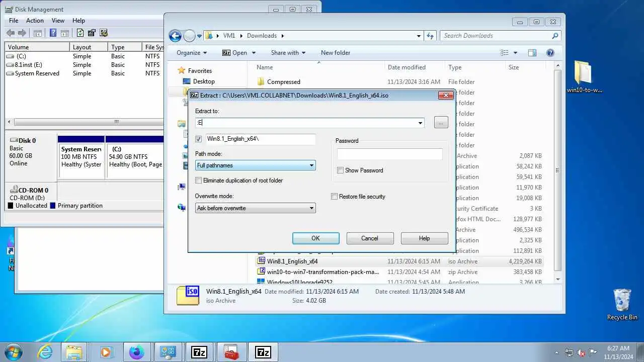Open the Path mode Full pathnames dropdown
Screen dimensions: 644x362
(x=311, y=165)
